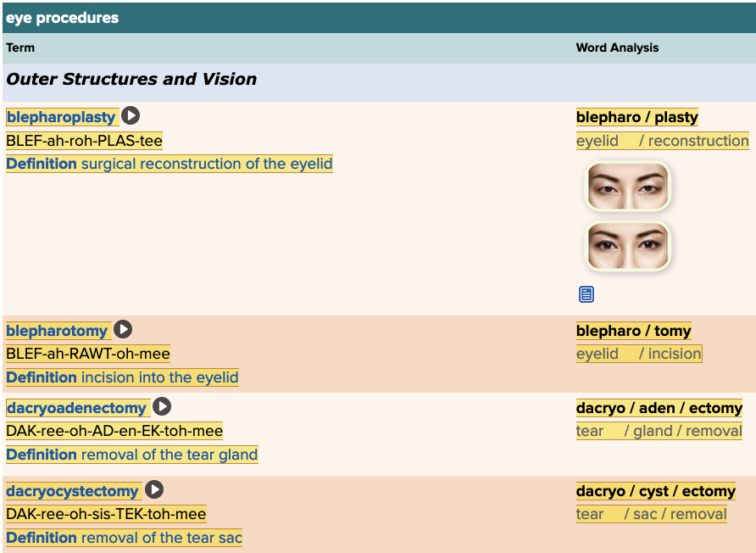
Task: Open the dacryoadenectomy term link
Action: pyautogui.click(x=76, y=408)
